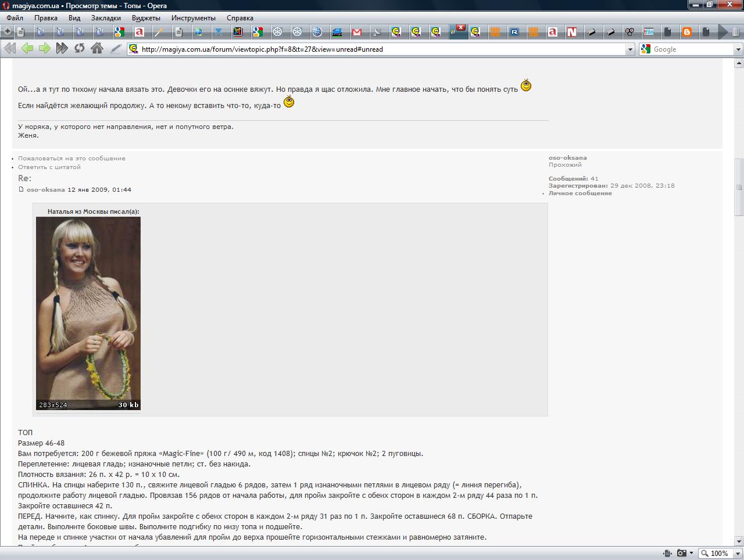
Task: Click 'Пожаловаться на это сообщение' link
Action: click(x=71, y=158)
